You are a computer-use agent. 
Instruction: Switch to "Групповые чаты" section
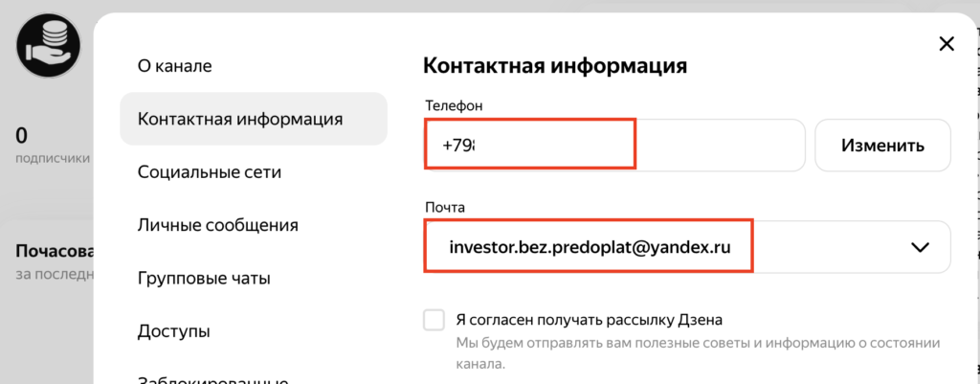click(204, 279)
